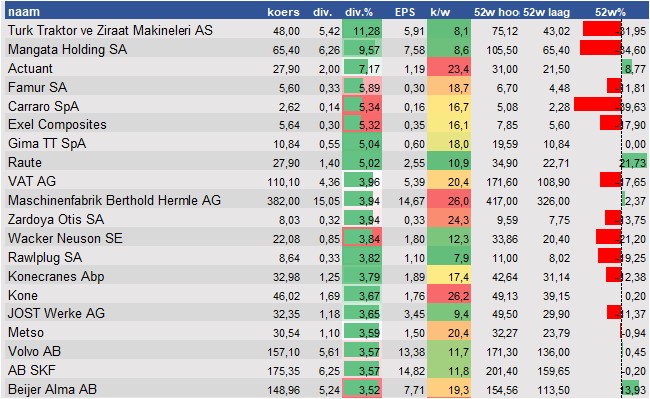Click the Volvo AB row name

34,351
